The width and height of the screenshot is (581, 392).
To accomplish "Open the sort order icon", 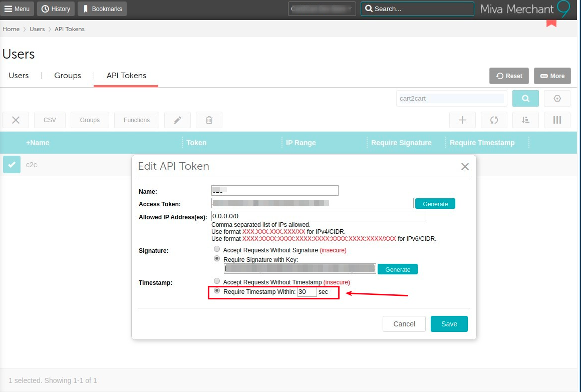I will click(x=525, y=120).
